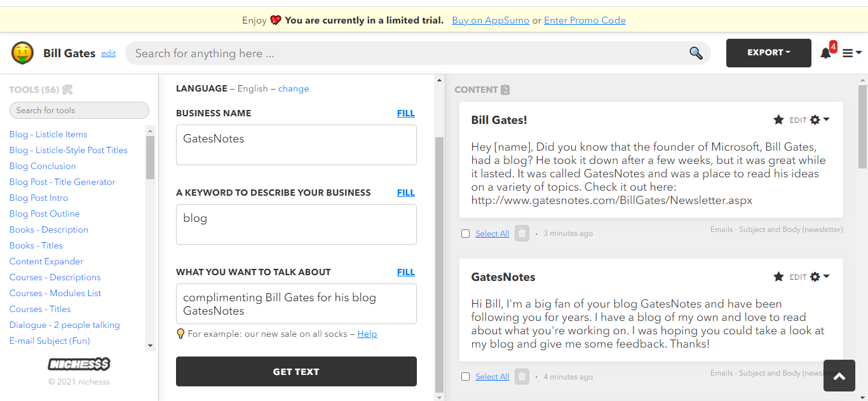Choose Blog Post - Title Generator

point(62,182)
